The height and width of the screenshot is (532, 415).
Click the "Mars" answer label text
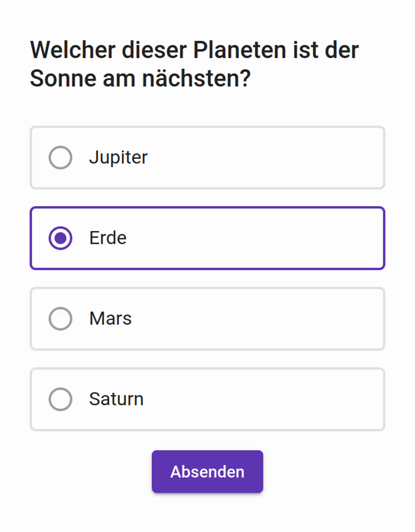point(110,319)
